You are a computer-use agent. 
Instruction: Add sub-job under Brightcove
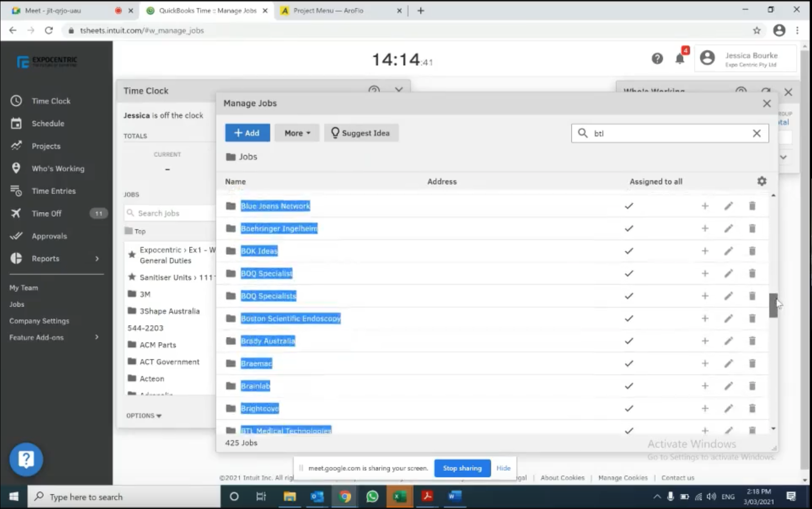coord(705,409)
